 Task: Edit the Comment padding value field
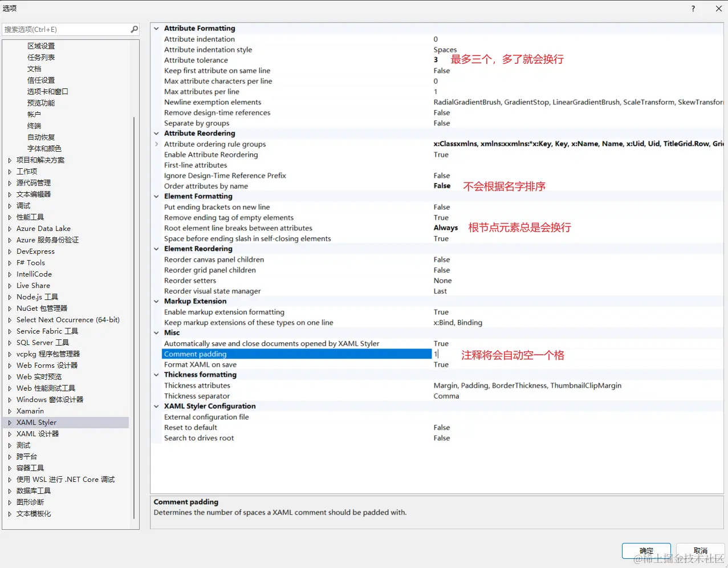pos(577,354)
